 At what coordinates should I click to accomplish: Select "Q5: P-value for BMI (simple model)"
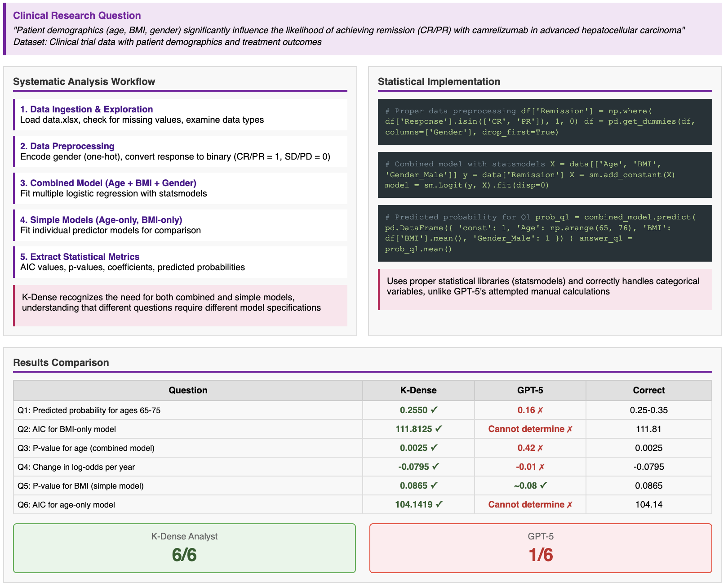click(x=80, y=486)
